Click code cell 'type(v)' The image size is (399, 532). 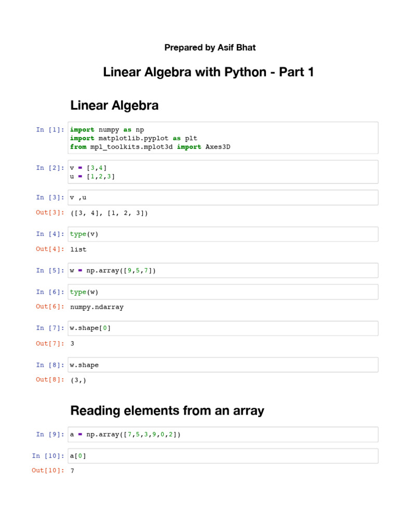[223, 234]
